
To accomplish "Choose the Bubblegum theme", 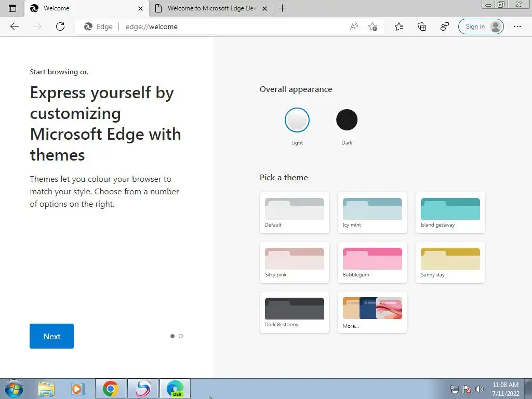I will point(372,262).
